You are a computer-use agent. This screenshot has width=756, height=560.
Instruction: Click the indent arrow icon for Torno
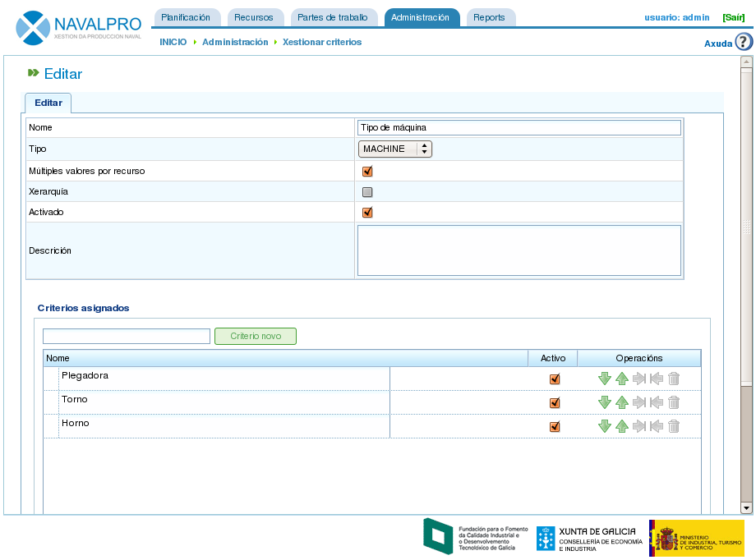(x=639, y=402)
